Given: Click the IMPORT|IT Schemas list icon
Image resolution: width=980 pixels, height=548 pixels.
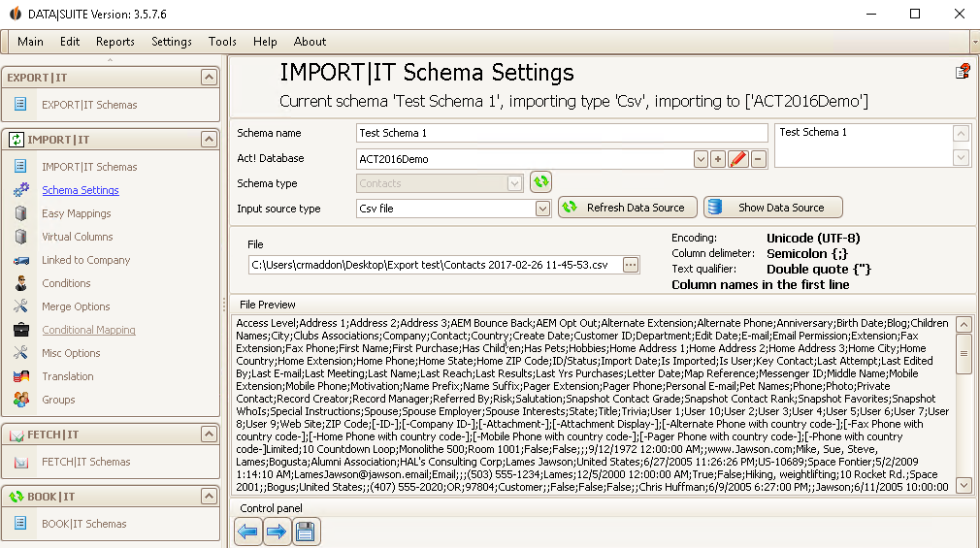Looking at the screenshot, I should pyautogui.click(x=20, y=166).
